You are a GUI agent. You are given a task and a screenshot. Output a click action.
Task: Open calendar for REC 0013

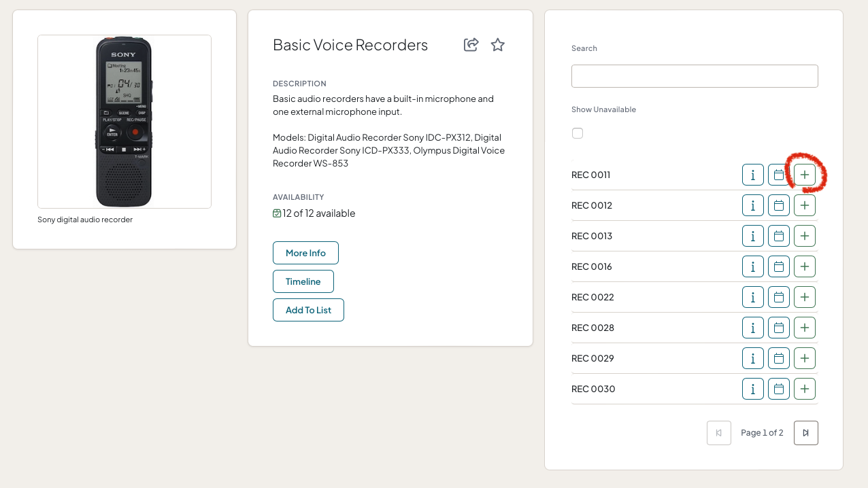coord(779,236)
